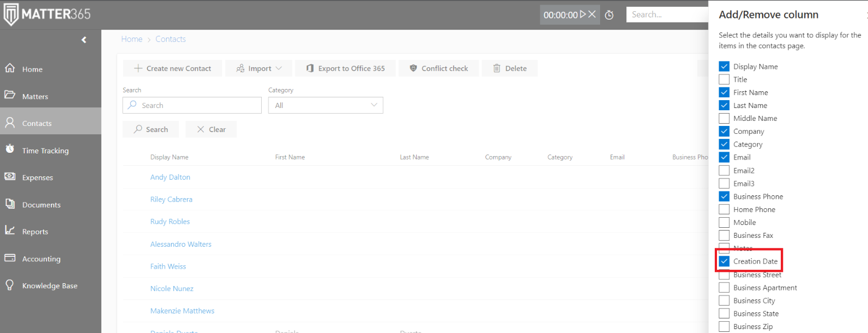Check the Business State column checkbox
The height and width of the screenshot is (333, 868).
[724, 313]
